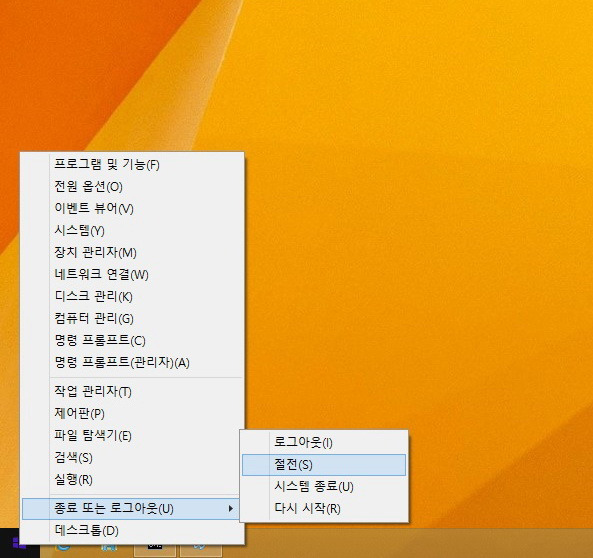Select 전원 옵션(O) menu entry
Viewport: 593px width, 558px height.
(132, 187)
